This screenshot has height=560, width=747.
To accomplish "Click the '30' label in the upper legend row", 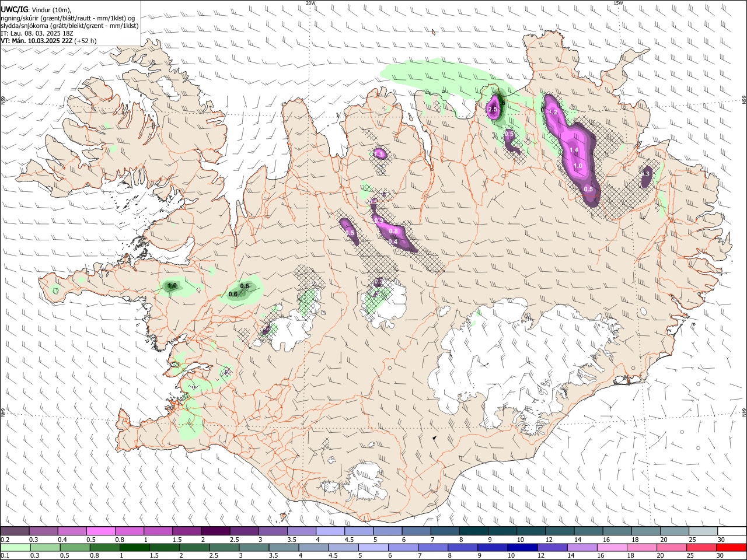I will [721, 540].
